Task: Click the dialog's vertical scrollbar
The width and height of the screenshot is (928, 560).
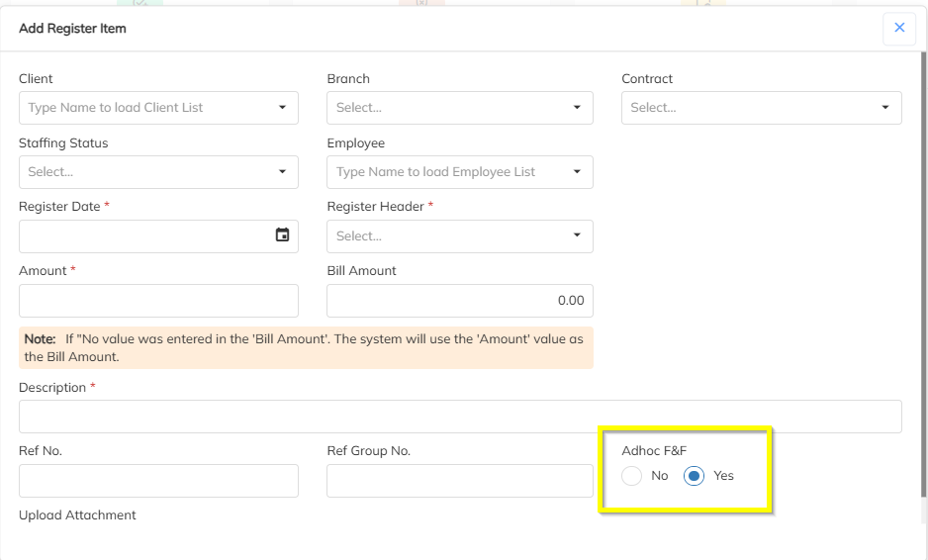Action: tap(924, 297)
